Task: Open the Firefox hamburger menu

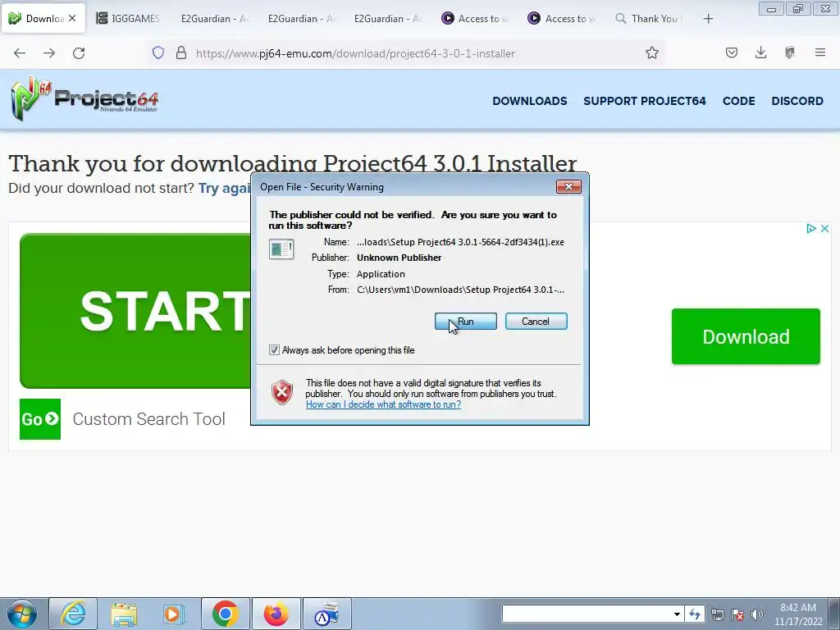Action: (x=820, y=52)
